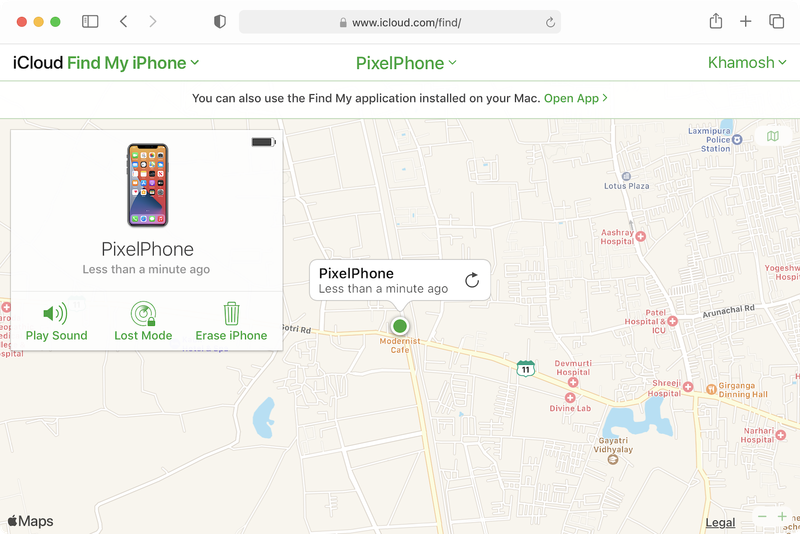Open the Safari share menu
Screen dimensions: 800x534
click(x=716, y=21)
